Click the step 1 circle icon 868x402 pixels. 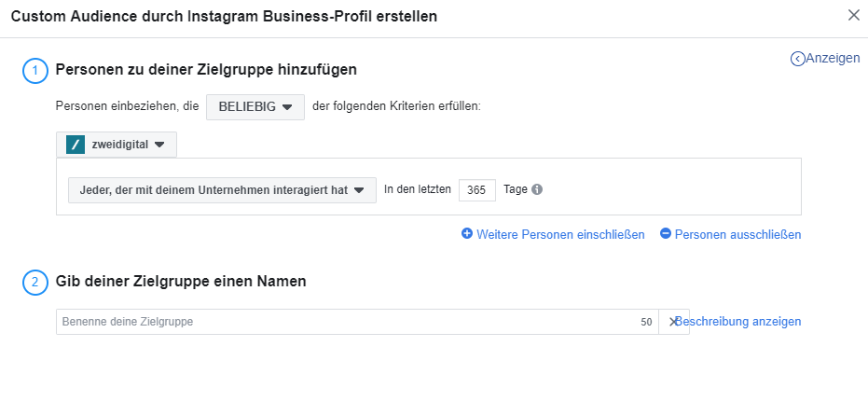point(34,71)
